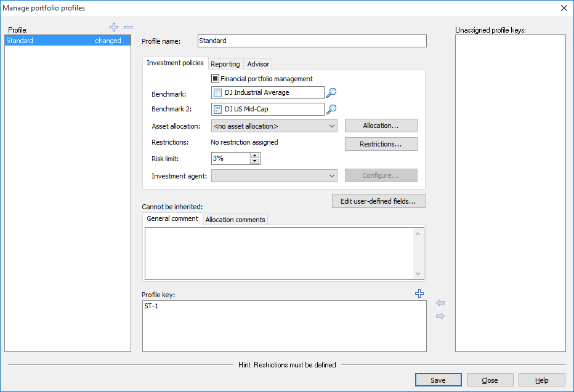
Task: Click the plus icon to add a profile
Action: click(x=113, y=27)
